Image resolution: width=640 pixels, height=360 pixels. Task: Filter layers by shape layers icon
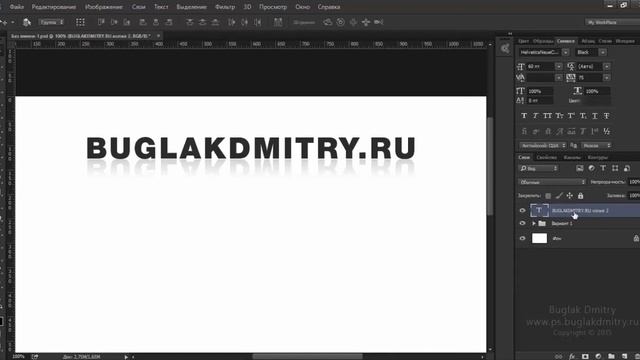point(615,168)
